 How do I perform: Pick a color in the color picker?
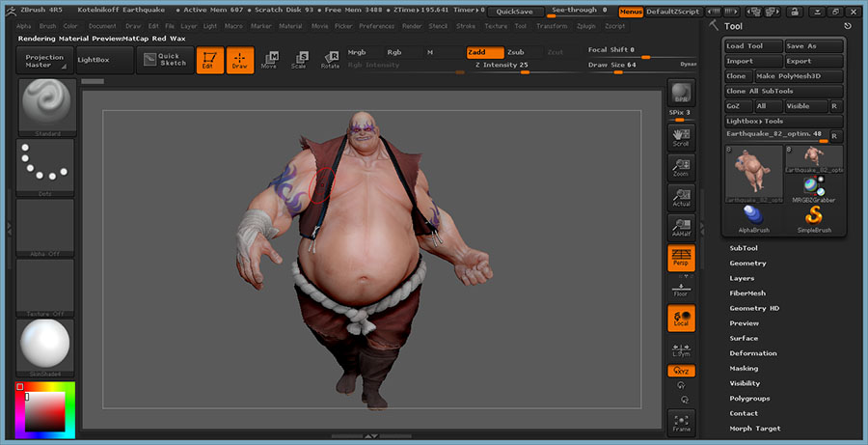(x=44, y=410)
